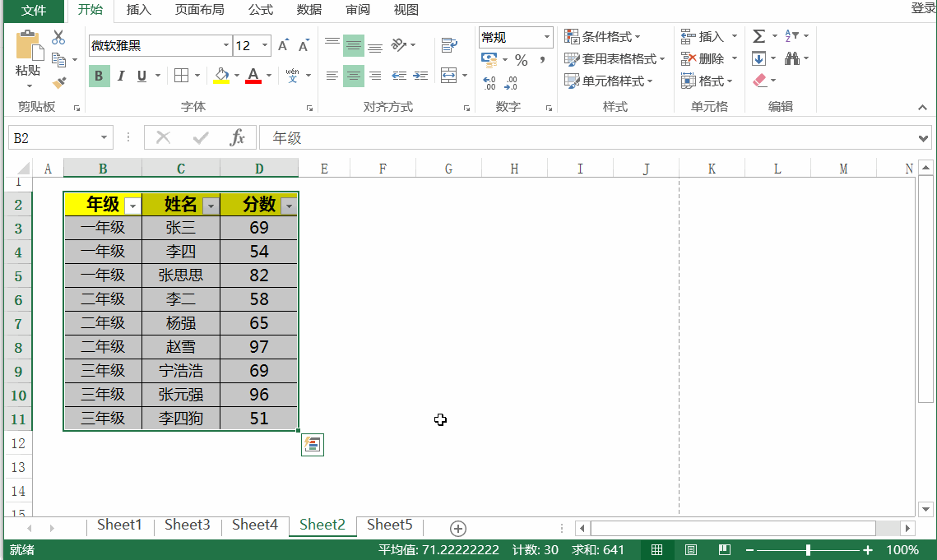Click the Quick Analysis icon below table
937x560 pixels.
tap(313, 445)
